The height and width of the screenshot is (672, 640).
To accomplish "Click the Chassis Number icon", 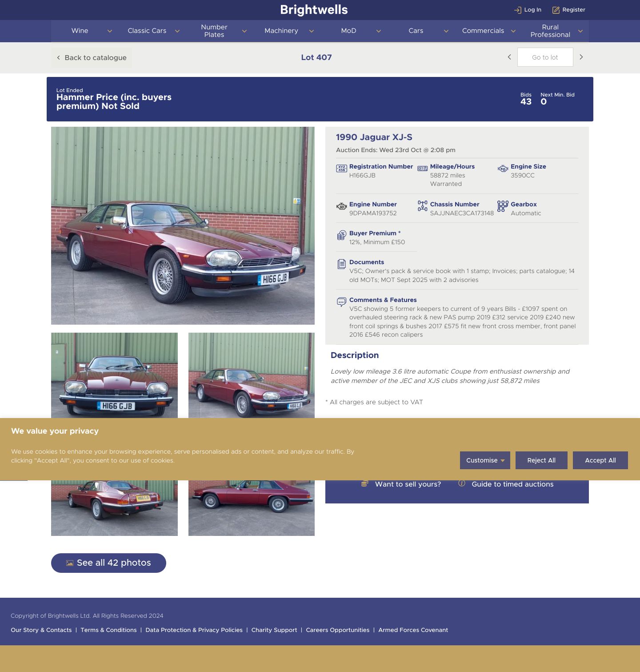I will [x=422, y=206].
